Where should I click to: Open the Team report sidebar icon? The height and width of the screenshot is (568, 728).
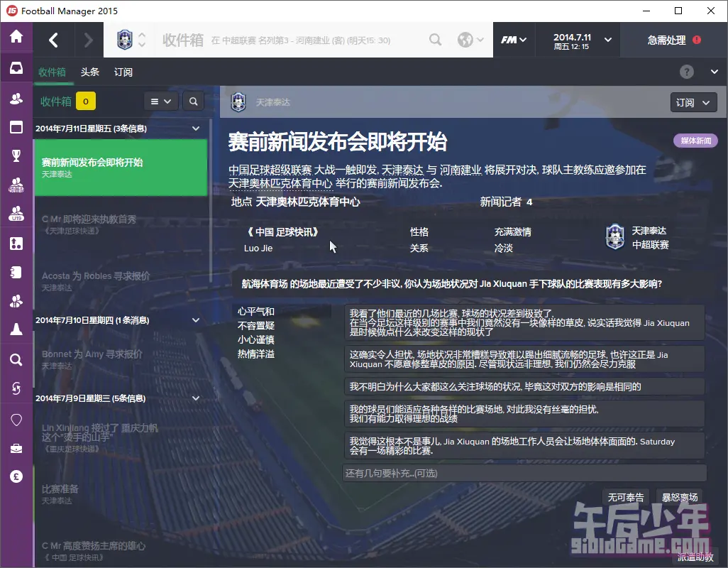16,272
